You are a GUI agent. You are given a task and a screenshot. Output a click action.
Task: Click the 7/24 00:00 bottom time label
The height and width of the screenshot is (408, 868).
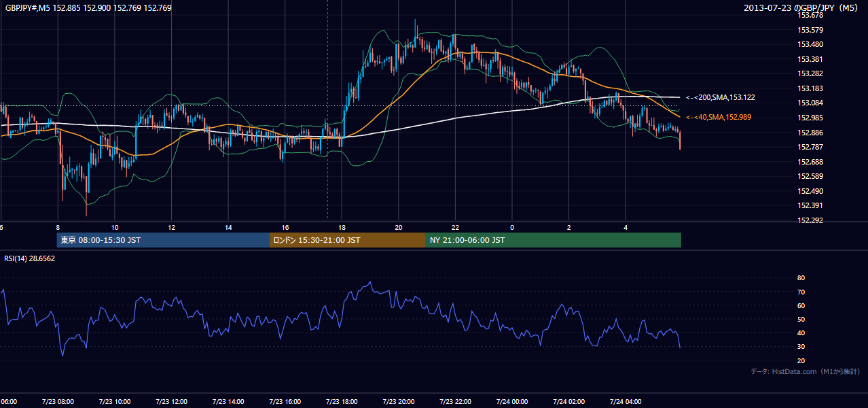click(512, 402)
